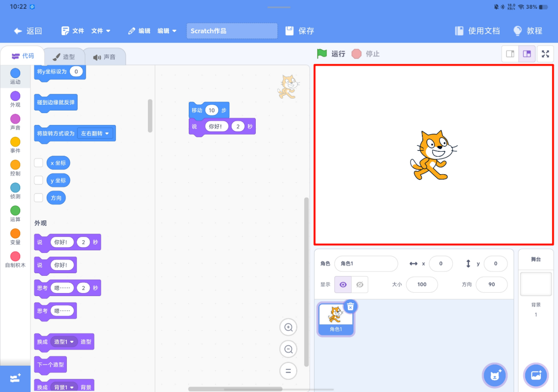Hide 角色1 using the crossed-eye toggle
The height and width of the screenshot is (392, 558).
click(360, 284)
